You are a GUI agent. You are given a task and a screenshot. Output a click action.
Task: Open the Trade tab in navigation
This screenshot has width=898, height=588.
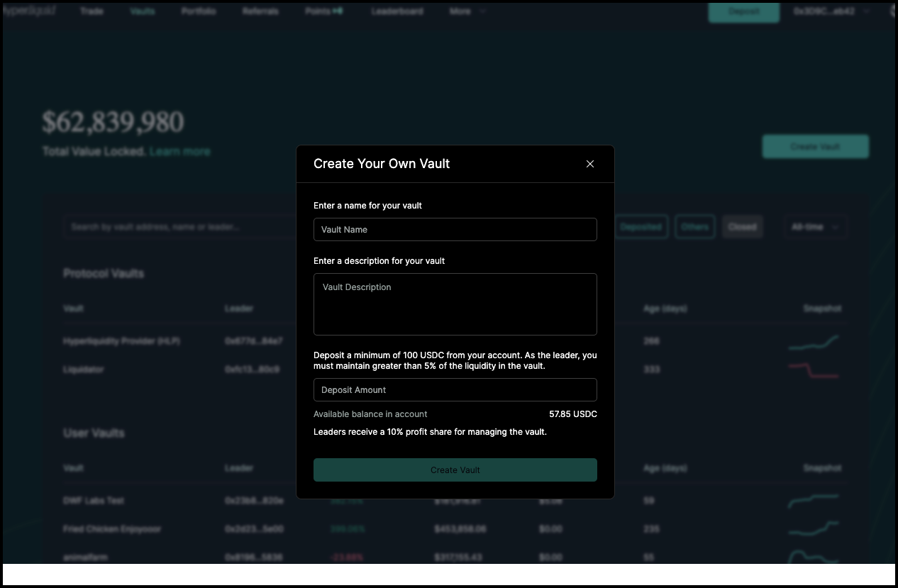tap(92, 11)
